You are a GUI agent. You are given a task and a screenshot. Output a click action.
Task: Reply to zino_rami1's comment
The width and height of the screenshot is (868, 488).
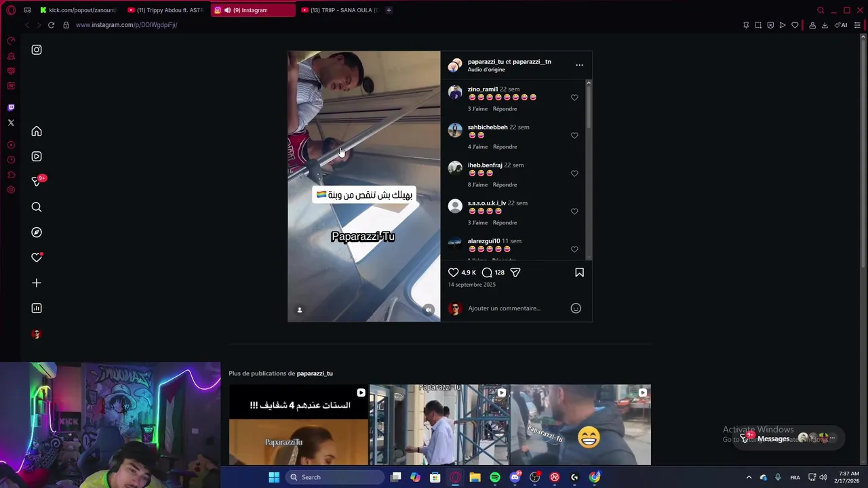[x=505, y=108]
